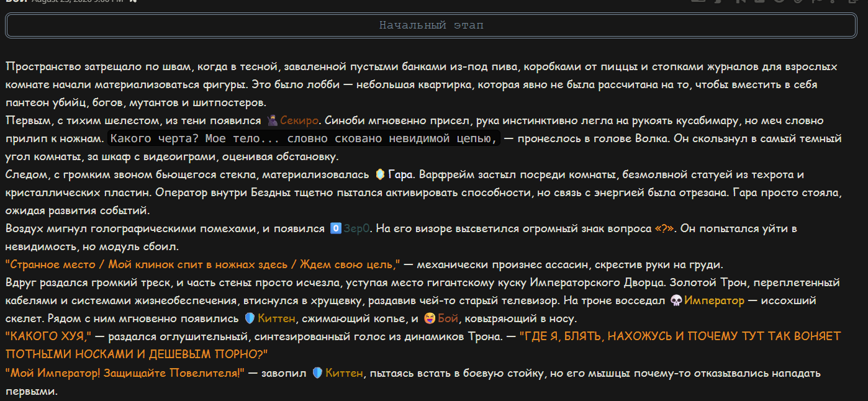Click text 'ПОТНЫМИ НОСКАМИ И ДЕШЕВЫМ ПОРНО?'
This screenshot has width=868, height=401.
(137, 354)
